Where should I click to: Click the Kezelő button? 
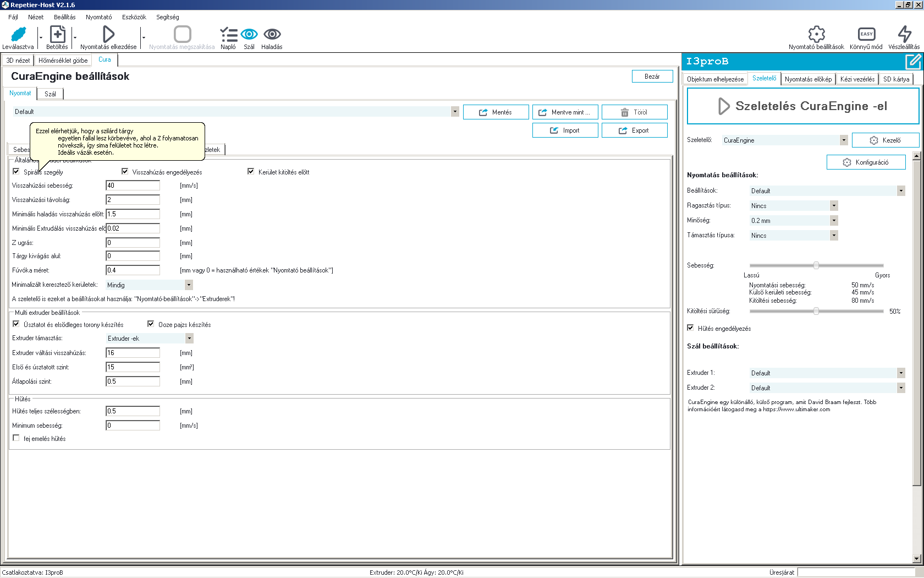coord(886,140)
